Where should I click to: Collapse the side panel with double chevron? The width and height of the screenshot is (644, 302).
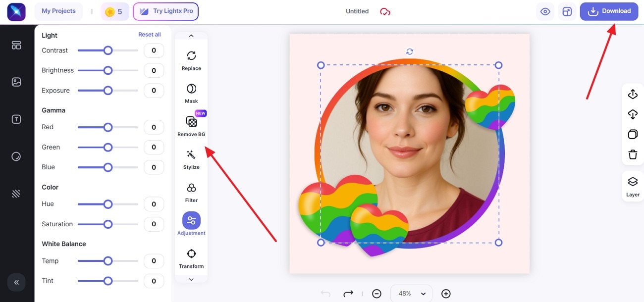[x=16, y=282]
